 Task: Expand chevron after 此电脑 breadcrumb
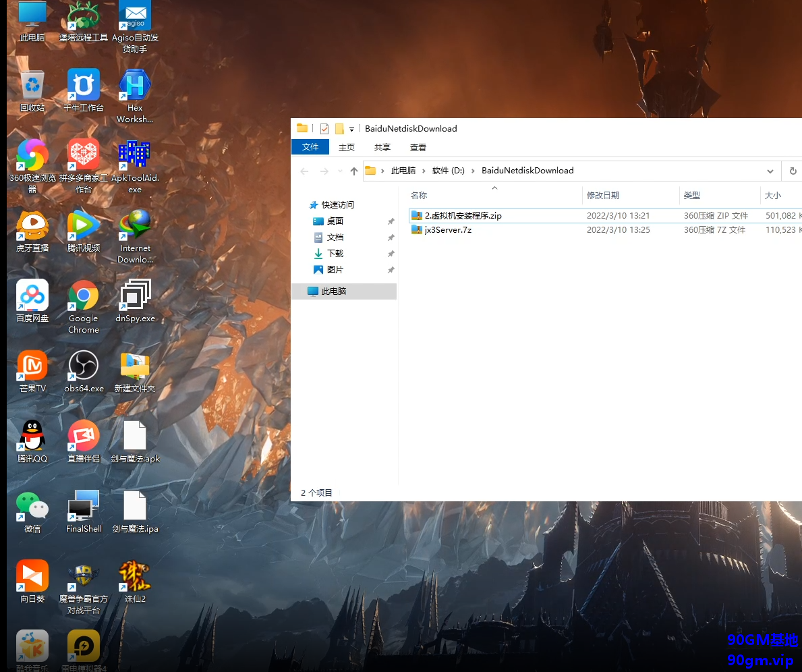point(424,171)
